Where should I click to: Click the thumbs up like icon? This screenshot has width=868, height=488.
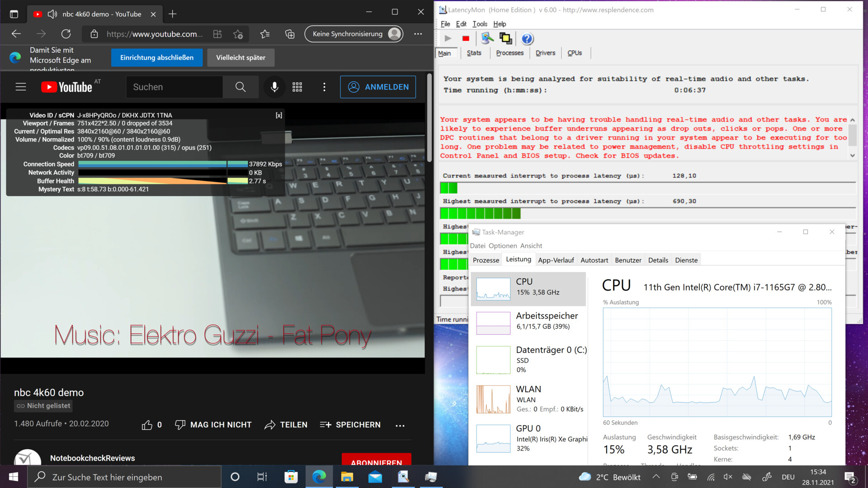pyautogui.click(x=147, y=425)
